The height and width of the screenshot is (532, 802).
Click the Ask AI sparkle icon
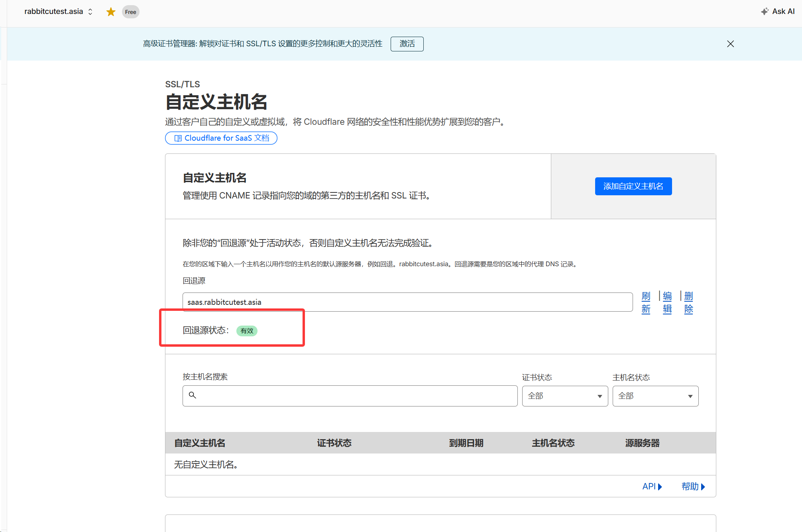(764, 12)
